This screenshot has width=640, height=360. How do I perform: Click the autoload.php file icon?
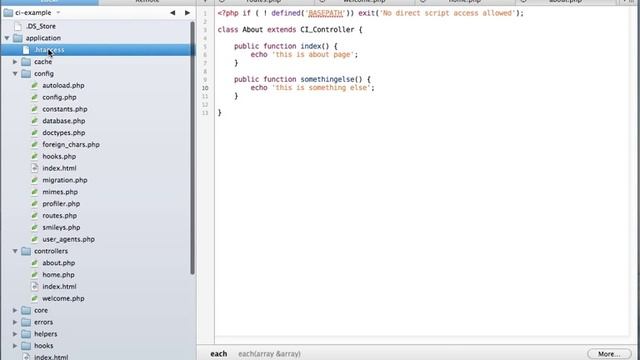point(35,85)
